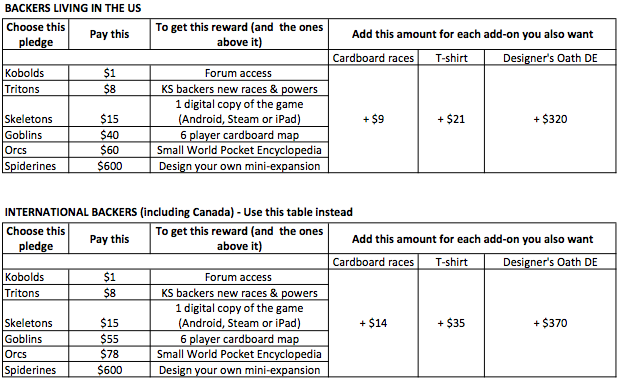Click the + $370 international Designer's Oath cell
620x383 pixels.
point(550,323)
